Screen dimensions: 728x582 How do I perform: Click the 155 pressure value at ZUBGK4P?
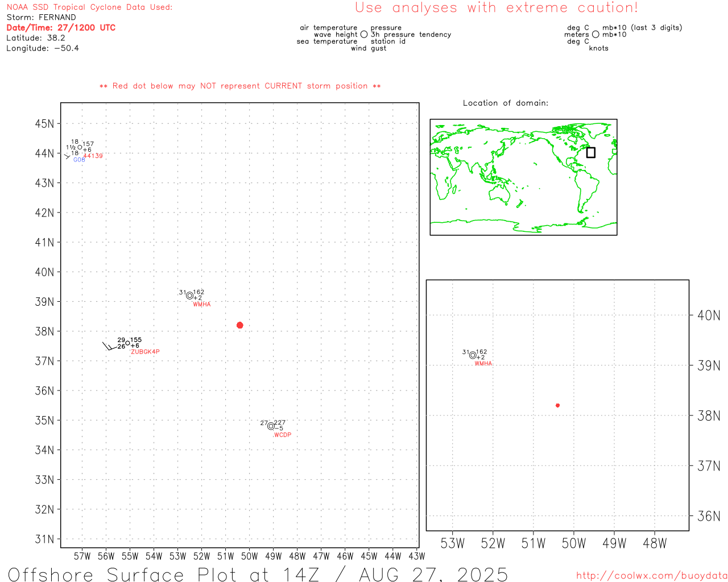pos(136,340)
